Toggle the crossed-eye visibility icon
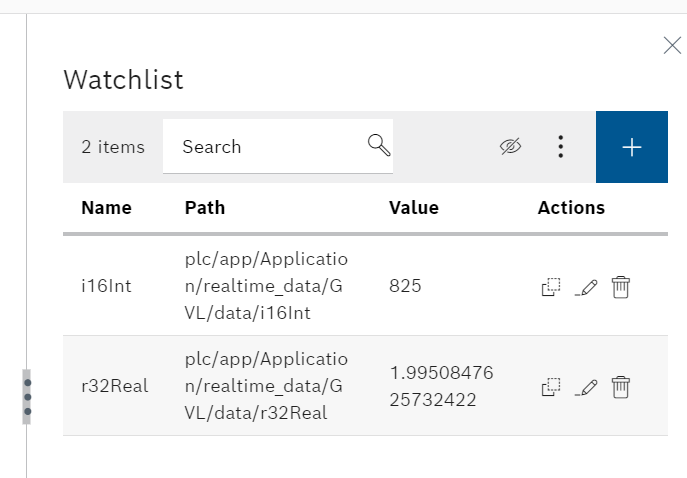This screenshot has height=478, width=687. click(510, 146)
